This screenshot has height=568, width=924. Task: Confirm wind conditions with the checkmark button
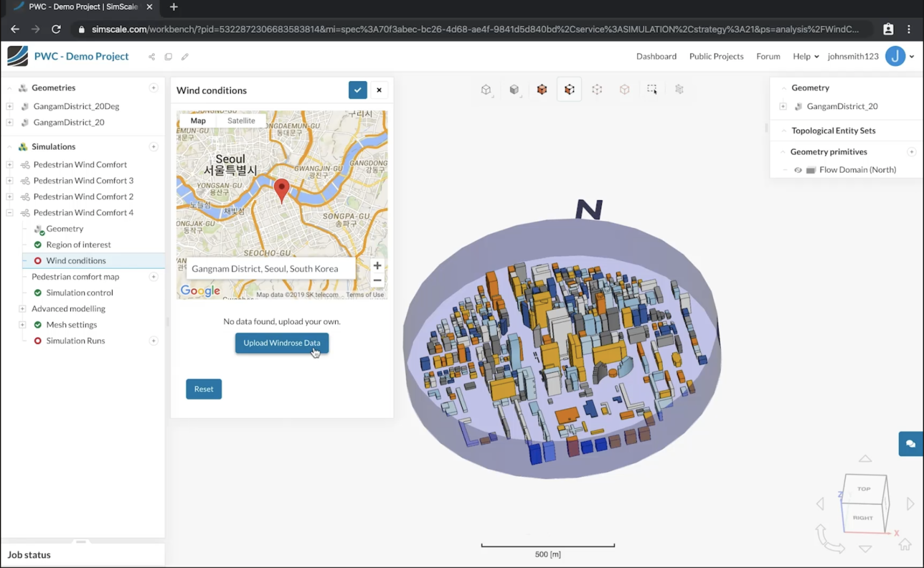click(357, 90)
